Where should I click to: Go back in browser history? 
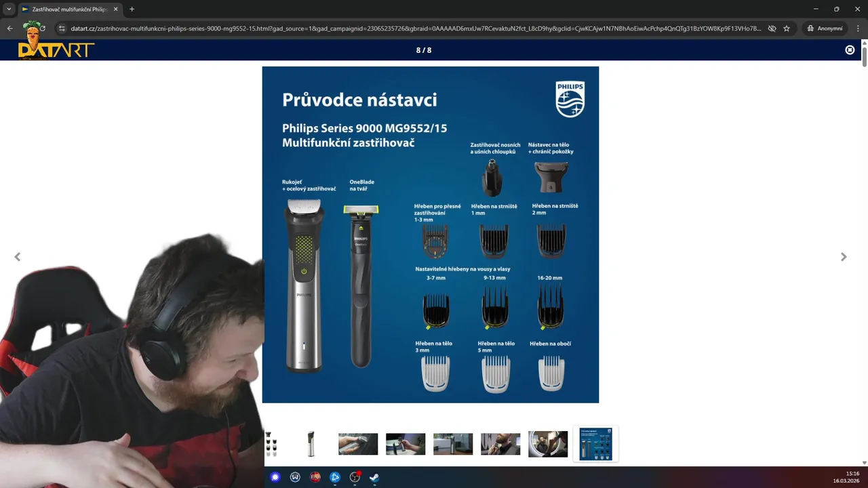click(9, 28)
